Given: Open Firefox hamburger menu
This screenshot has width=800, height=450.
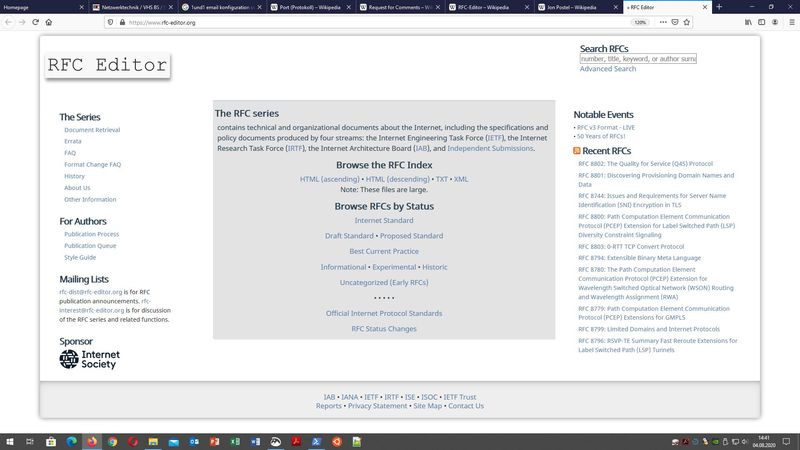Looking at the screenshot, I should click(792, 22).
